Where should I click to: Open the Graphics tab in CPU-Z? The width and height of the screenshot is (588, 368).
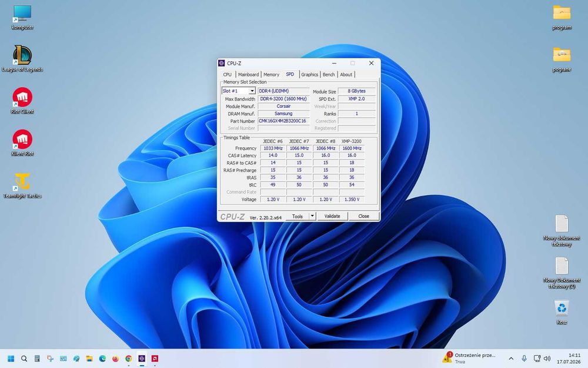pos(309,74)
